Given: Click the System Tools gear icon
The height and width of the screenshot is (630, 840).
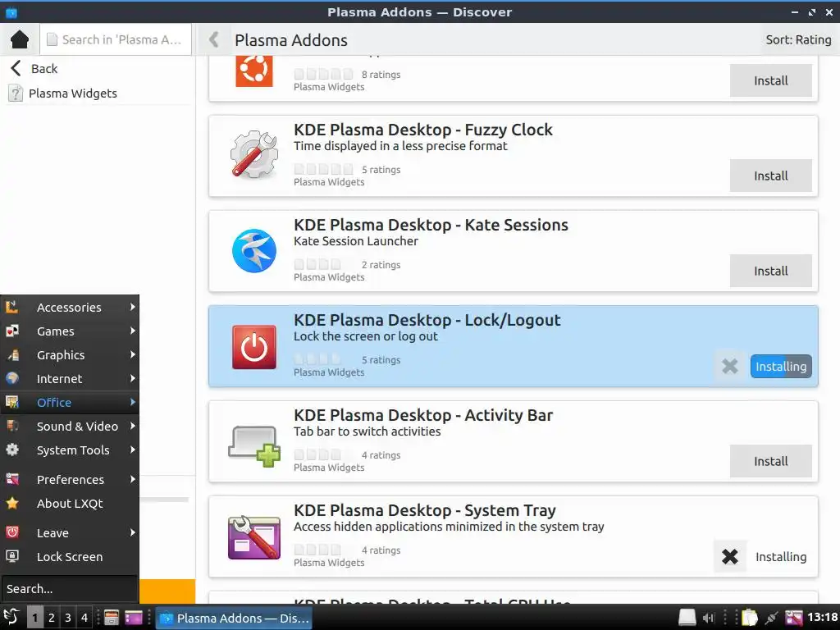Looking at the screenshot, I should pos(11,450).
